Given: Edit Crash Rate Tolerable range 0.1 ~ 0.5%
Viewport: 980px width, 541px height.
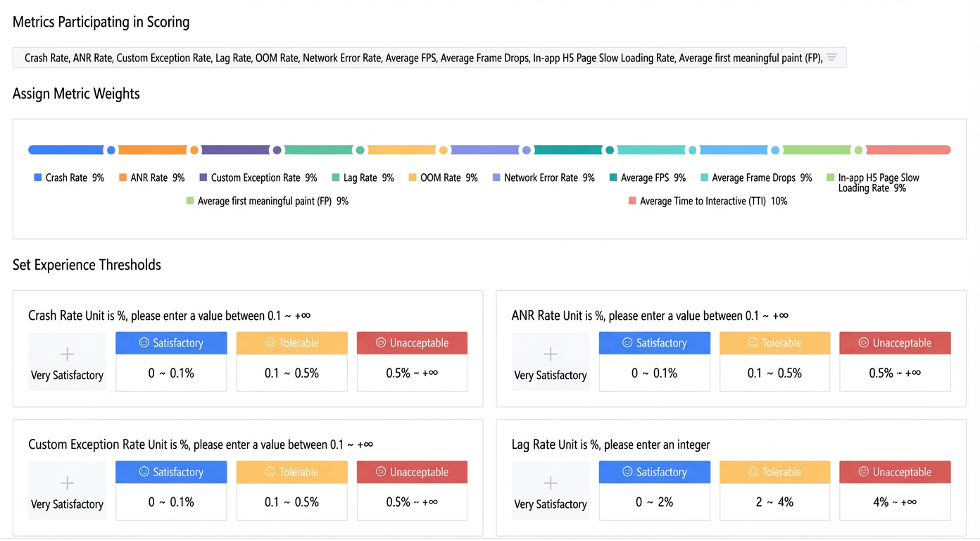Looking at the screenshot, I should [292, 373].
